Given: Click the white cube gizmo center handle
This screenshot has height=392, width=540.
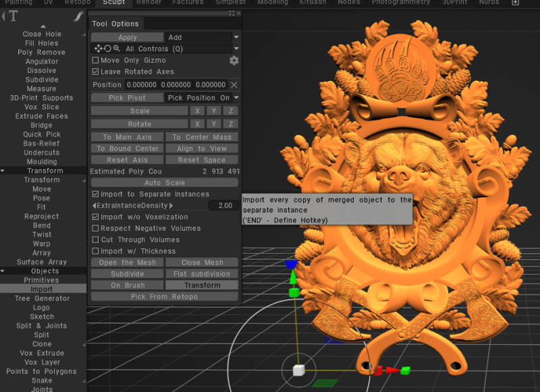Looking at the screenshot, I should pos(298,370).
